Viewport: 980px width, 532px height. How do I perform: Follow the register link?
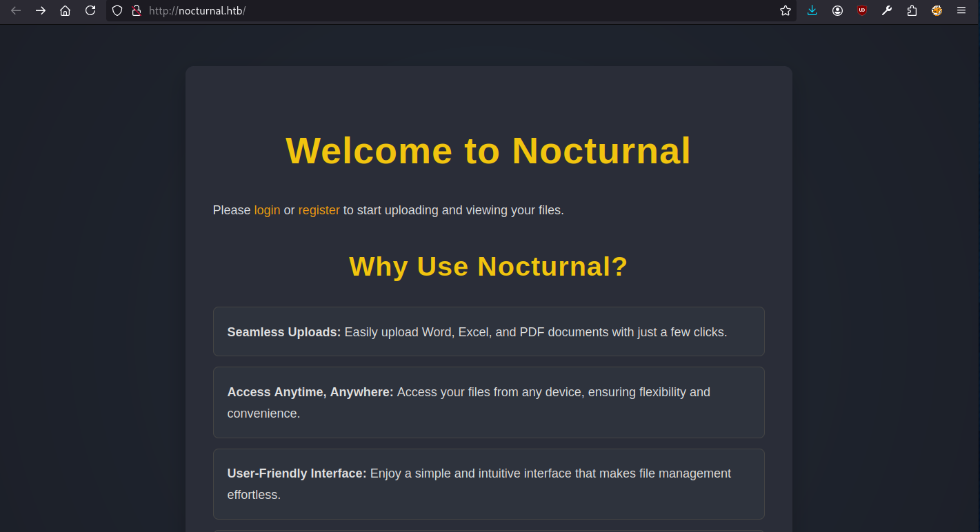click(319, 210)
